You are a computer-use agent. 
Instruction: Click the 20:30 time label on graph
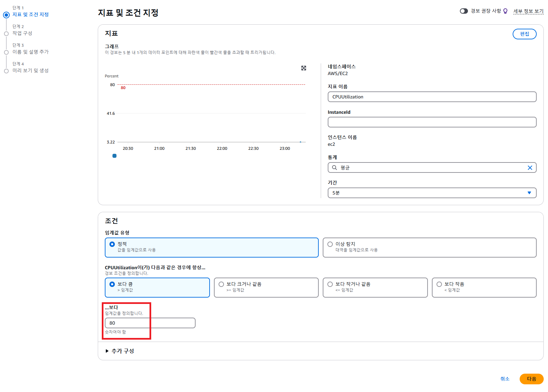point(128,148)
